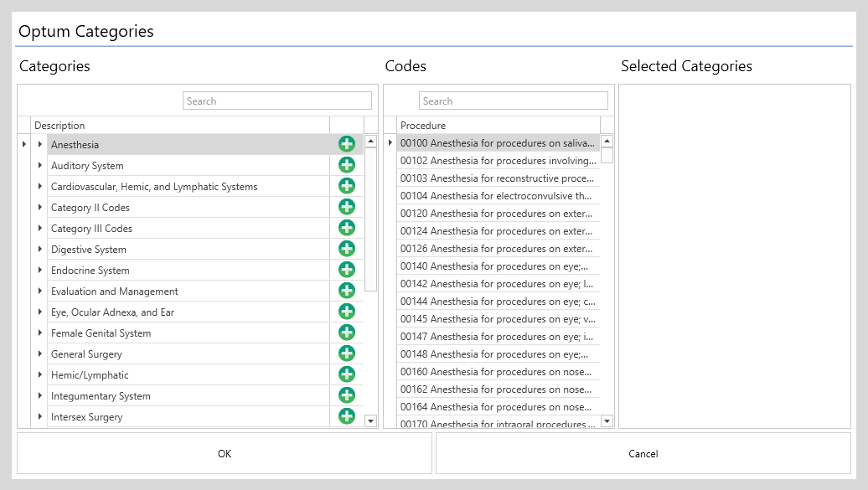Sort codes by Procedure column header
The width and height of the screenshot is (868, 490).
click(x=499, y=125)
